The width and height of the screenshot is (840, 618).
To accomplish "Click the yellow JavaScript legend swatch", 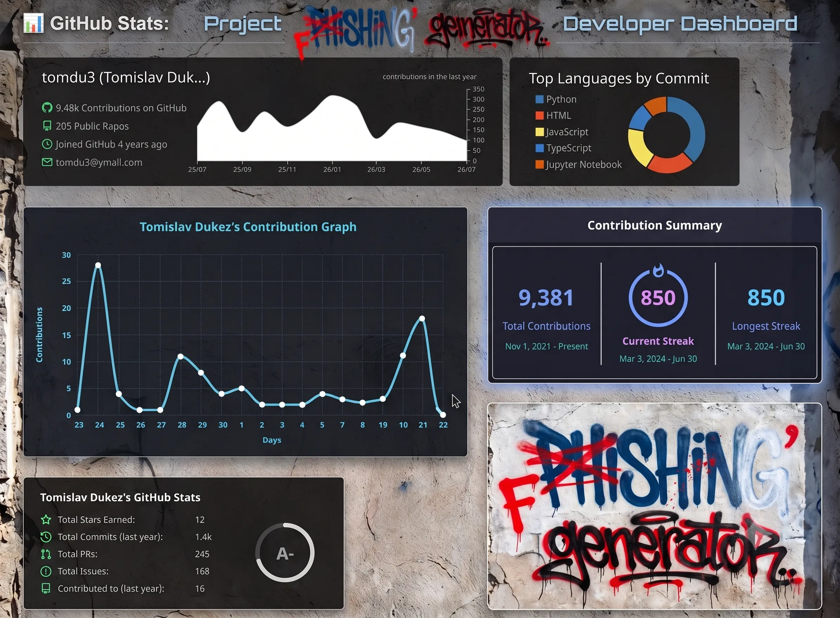I will 539,132.
